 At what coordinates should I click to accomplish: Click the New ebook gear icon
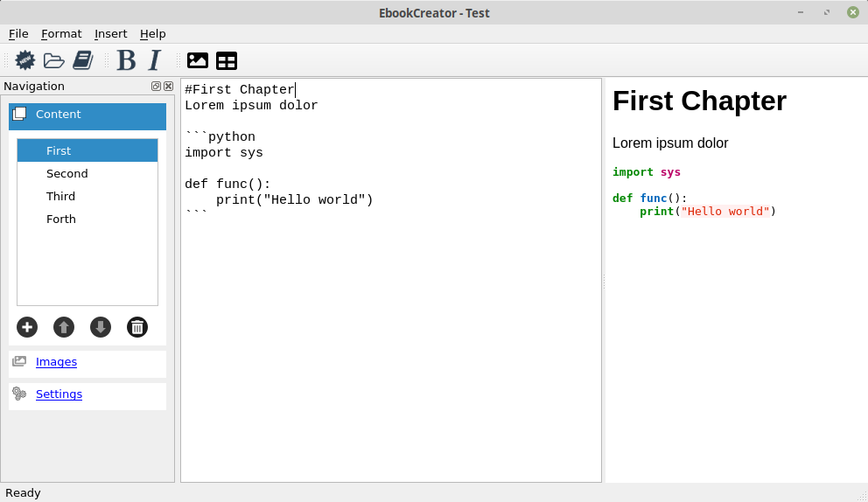tap(24, 60)
